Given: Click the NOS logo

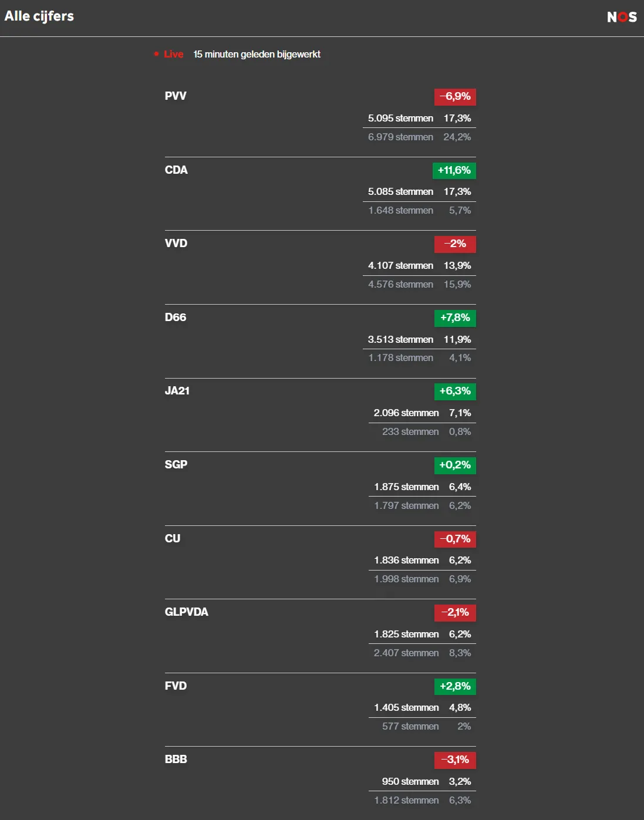Looking at the screenshot, I should tap(622, 17).
